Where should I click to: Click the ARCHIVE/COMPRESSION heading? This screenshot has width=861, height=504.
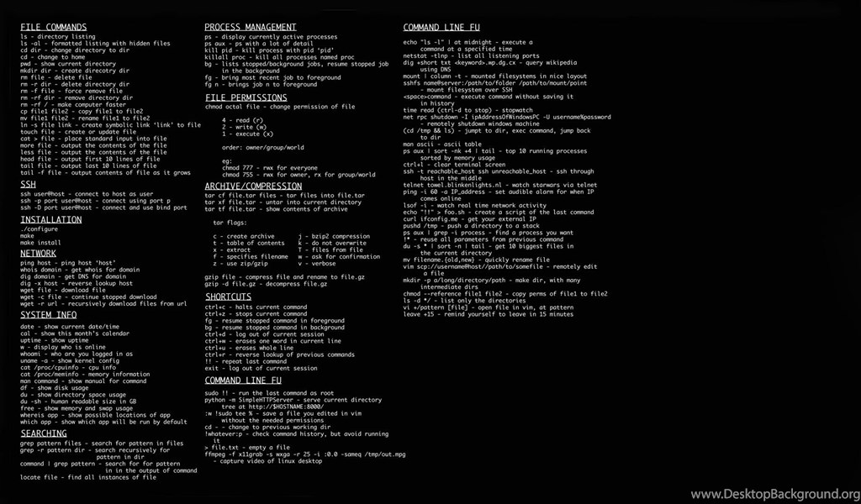[253, 186]
